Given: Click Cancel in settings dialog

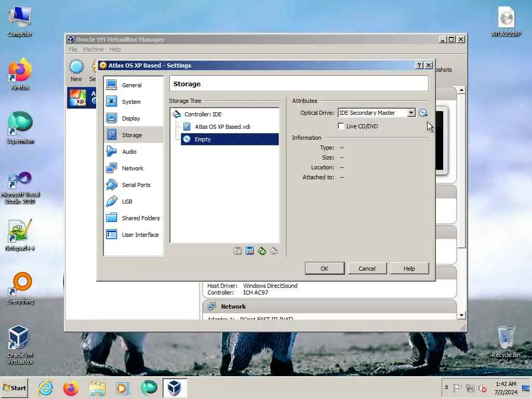Looking at the screenshot, I should click(367, 269).
